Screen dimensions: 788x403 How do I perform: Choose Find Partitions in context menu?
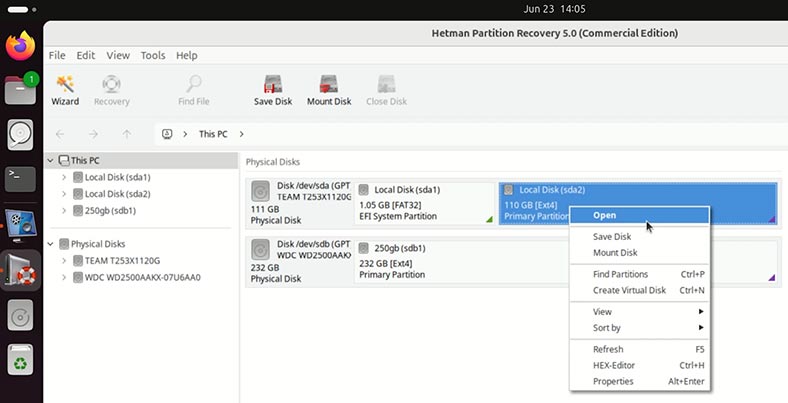click(639, 274)
